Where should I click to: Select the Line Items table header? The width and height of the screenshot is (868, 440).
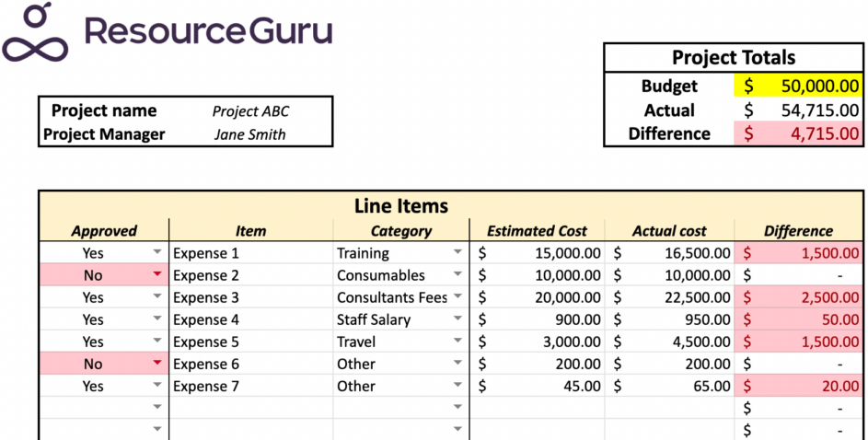(401, 206)
